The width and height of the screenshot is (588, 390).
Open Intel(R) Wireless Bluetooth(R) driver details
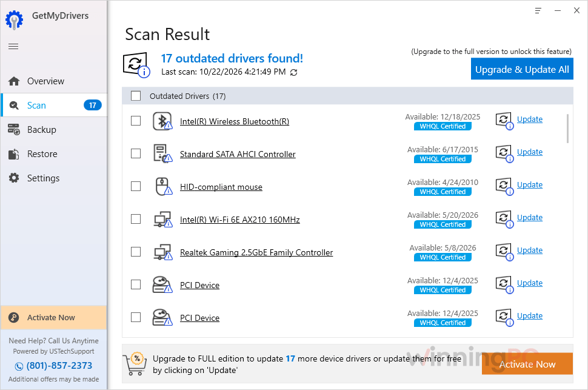[x=235, y=122]
